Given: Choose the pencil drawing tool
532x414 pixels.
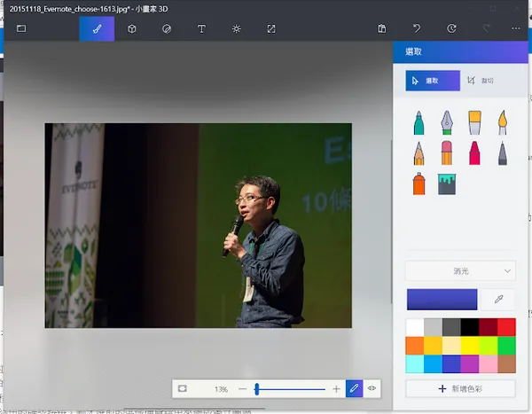Looking at the screenshot, I should click(x=420, y=152).
